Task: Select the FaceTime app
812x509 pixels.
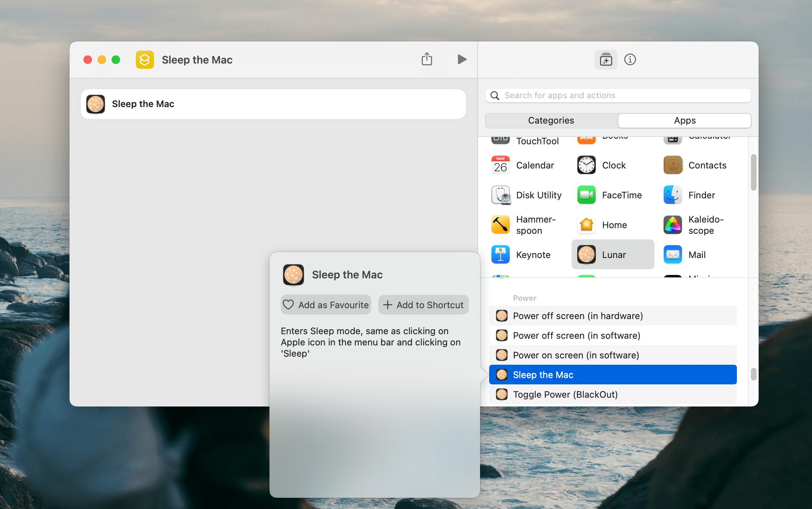Action: [613, 195]
